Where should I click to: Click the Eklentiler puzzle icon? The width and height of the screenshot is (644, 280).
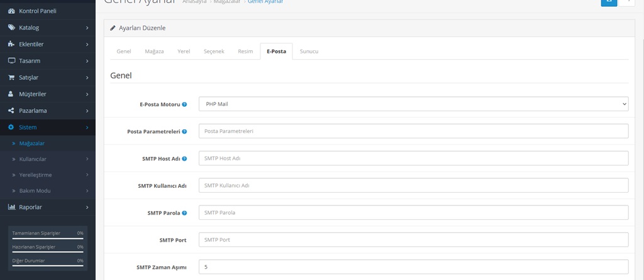[11, 45]
